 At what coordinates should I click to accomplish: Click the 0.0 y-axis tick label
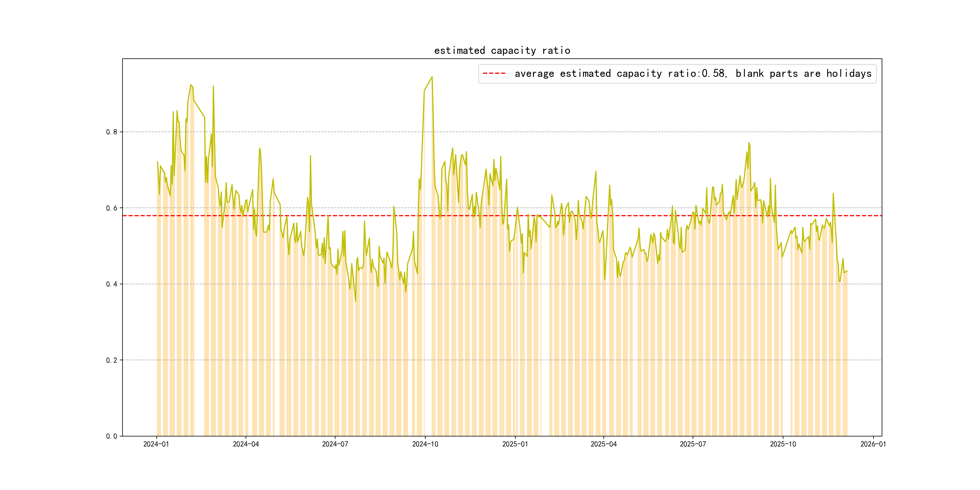click(x=112, y=436)
